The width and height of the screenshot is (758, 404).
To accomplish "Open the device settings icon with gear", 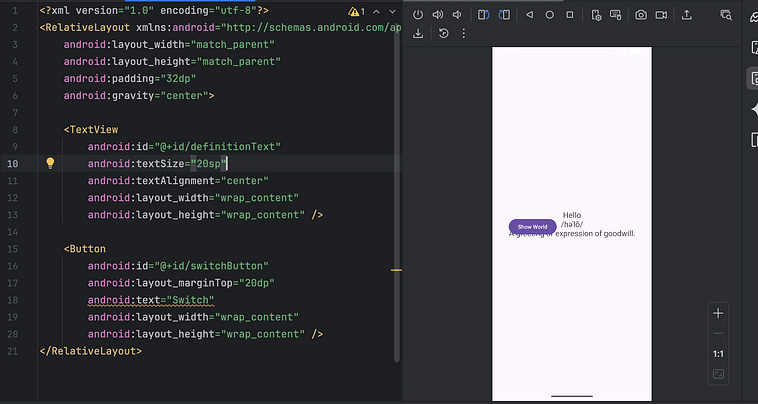I will click(597, 15).
